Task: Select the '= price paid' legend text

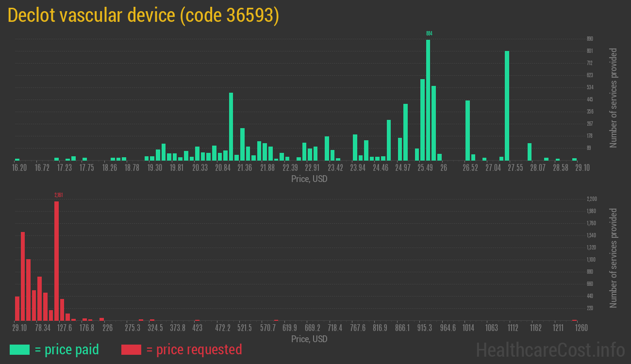Action: [67, 349]
